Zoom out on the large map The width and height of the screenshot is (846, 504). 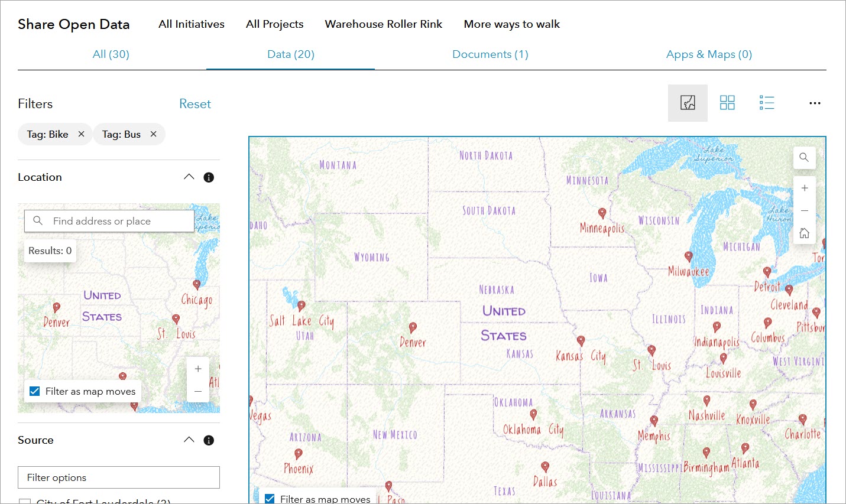point(804,210)
